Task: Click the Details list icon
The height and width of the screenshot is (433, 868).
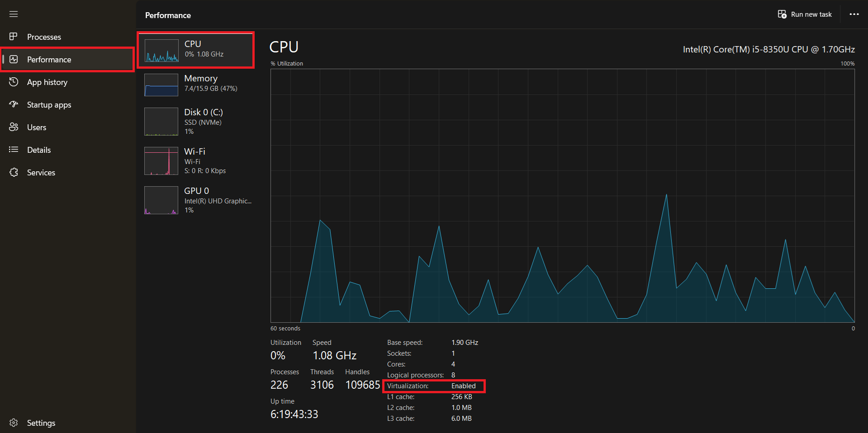Action: click(x=14, y=150)
